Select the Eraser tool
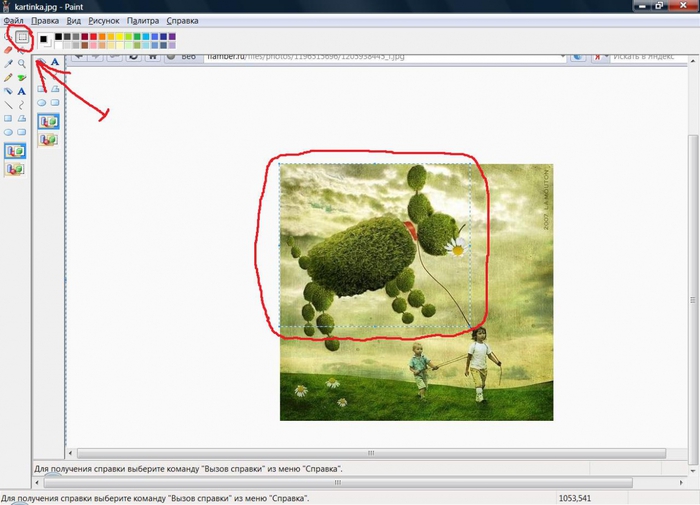The width and height of the screenshot is (700, 505). coord(8,50)
